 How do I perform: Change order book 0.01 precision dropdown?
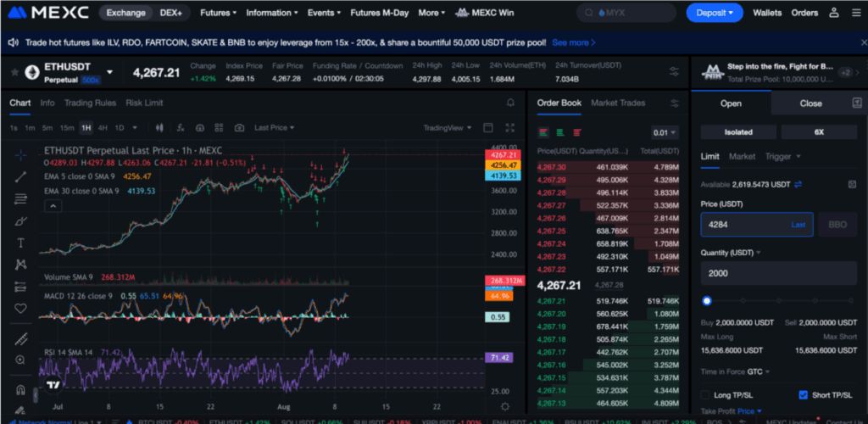point(665,133)
